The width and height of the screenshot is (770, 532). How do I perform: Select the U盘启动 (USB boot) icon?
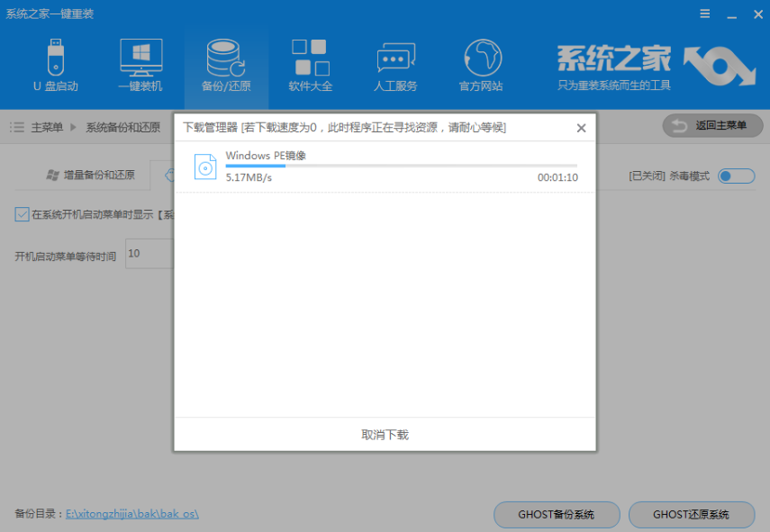tap(56, 65)
